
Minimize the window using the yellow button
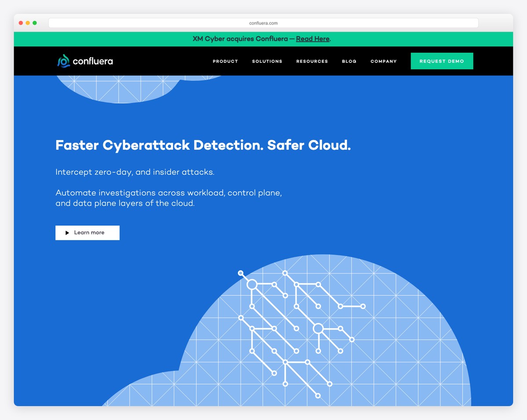tap(28, 23)
